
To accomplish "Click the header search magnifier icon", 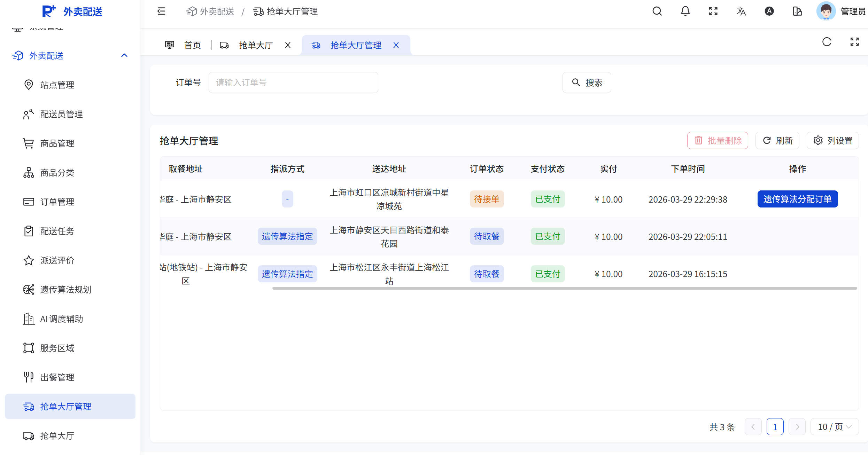I will tap(657, 11).
